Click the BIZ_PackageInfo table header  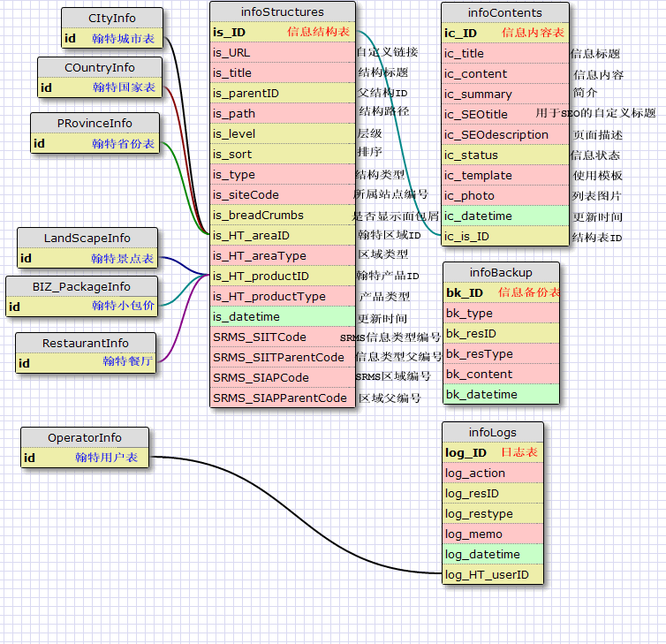[x=81, y=286]
